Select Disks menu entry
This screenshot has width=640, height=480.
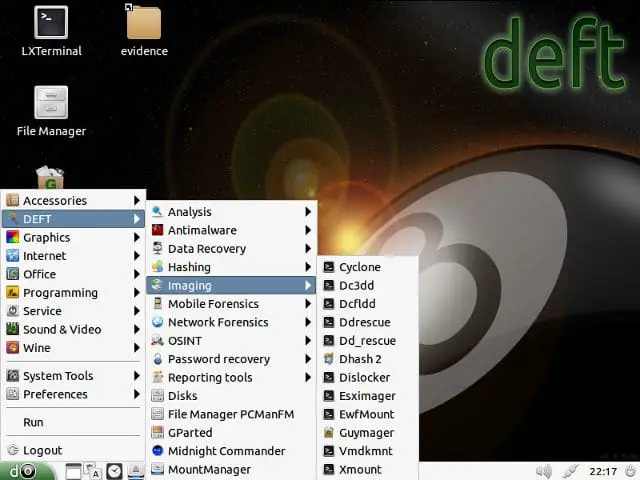pyautogui.click(x=182, y=396)
